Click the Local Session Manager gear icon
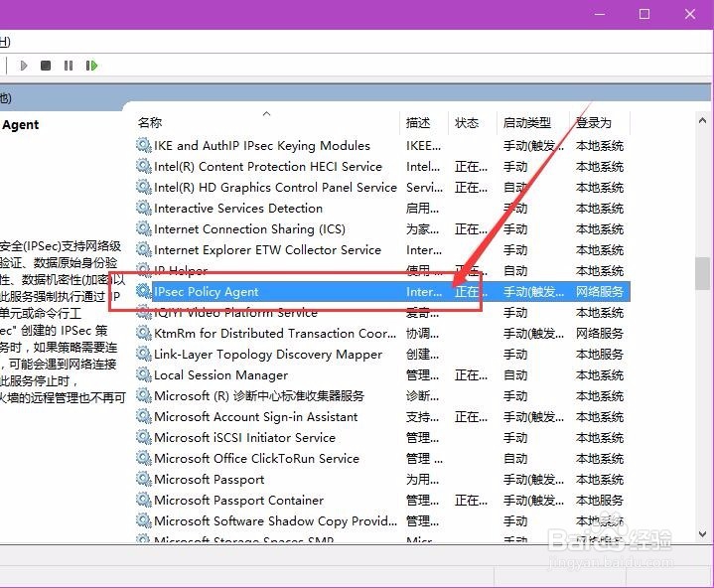714x588 pixels. click(x=144, y=374)
